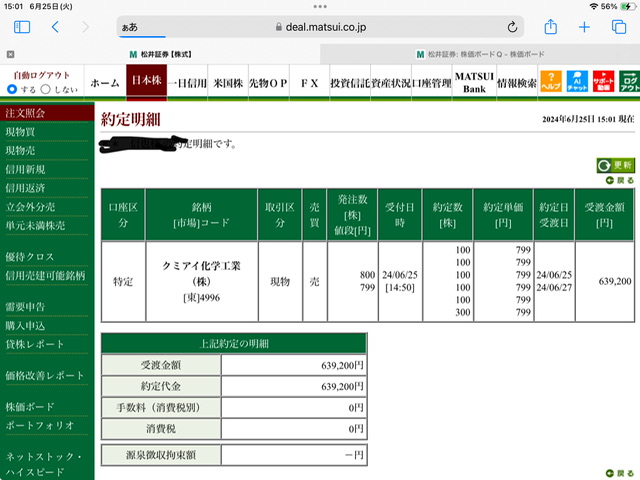The height and width of the screenshot is (480, 640).
Task: Open 優待クロス in sidebar
Action: coord(30,257)
